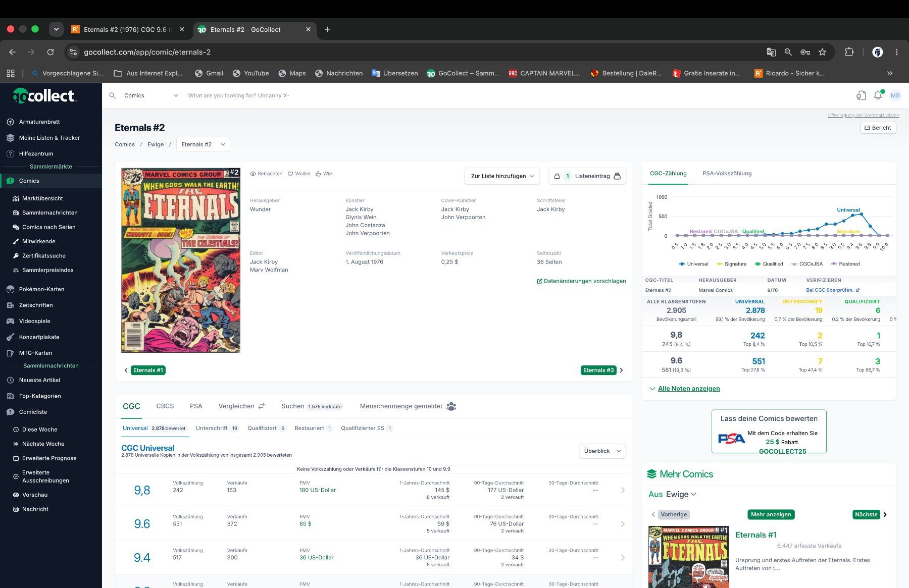Screen dimensions: 909x588
Task: Select the PSA grading tab
Action: click(196, 406)
